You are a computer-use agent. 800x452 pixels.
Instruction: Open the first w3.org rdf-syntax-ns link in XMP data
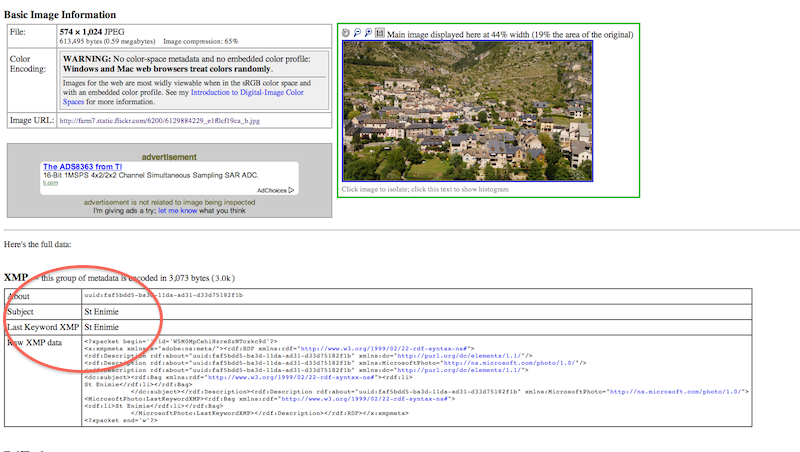[x=383, y=349]
